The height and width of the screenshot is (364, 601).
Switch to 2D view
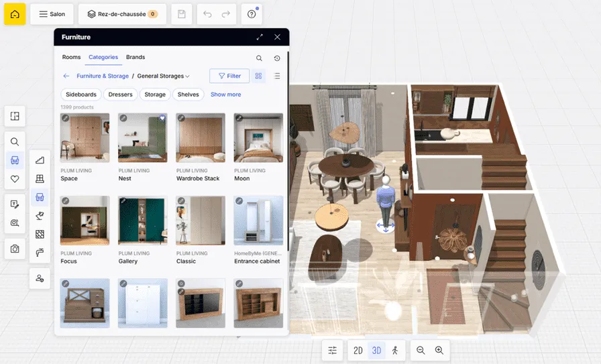[x=358, y=350]
